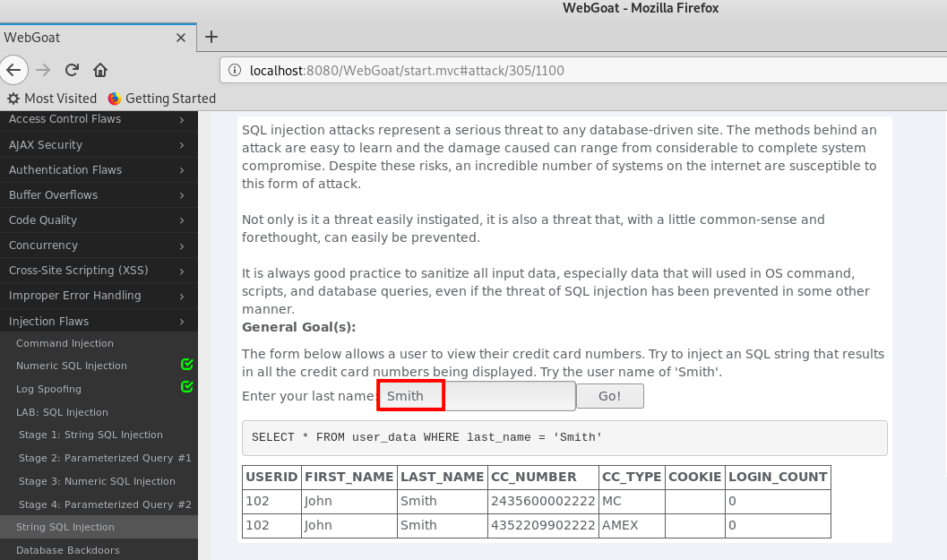Click card number 2435600002222
Image resolution: width=947 pixels, height=560 pixels.
point(543,502)
